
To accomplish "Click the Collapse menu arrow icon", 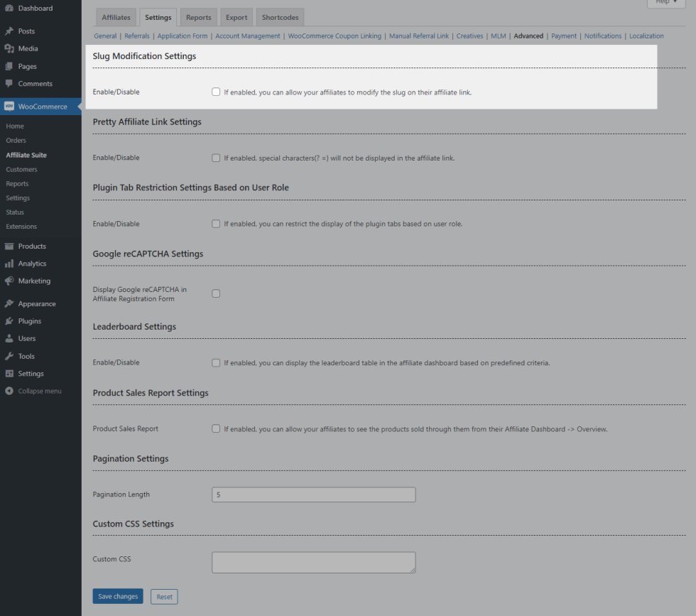I will [x=9, y=391].
